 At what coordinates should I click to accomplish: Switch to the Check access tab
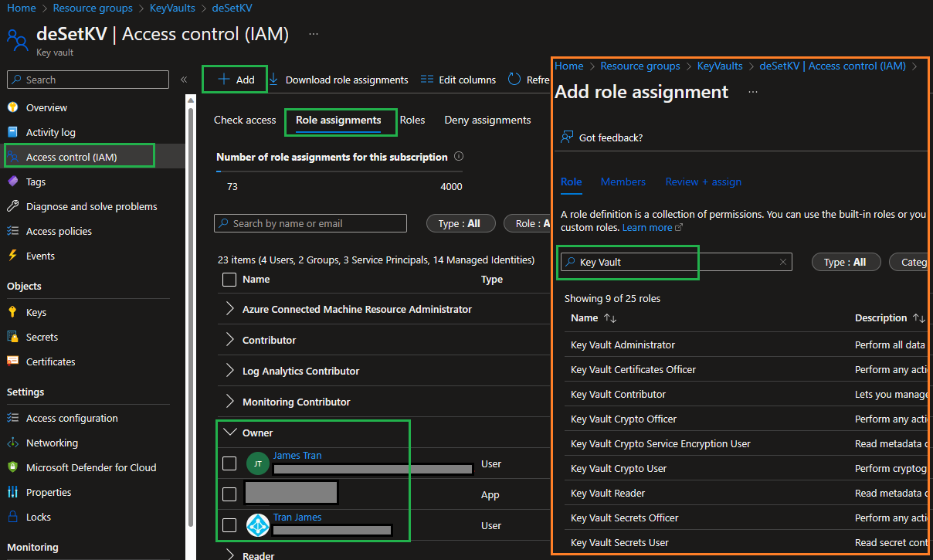(245, 120)
